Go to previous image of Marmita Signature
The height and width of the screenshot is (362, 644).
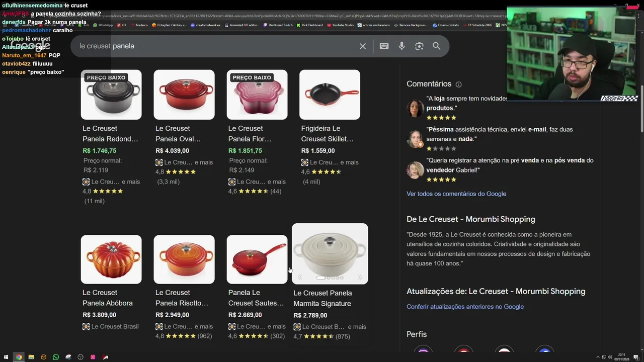coord(300,277)
